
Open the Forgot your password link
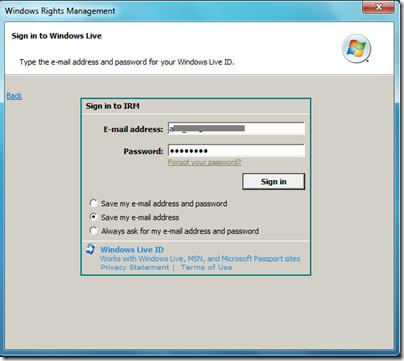pyautogui.click(x=204, y=162)
